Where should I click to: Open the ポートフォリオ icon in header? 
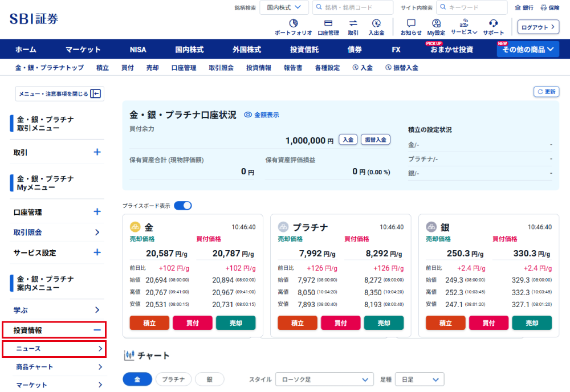tap(294, 24)
